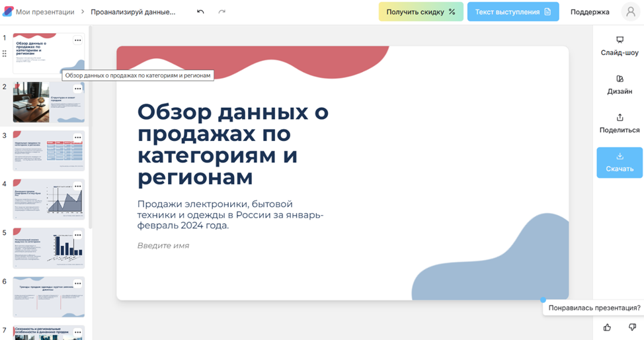Open Текст выступления

coord(513,12)
